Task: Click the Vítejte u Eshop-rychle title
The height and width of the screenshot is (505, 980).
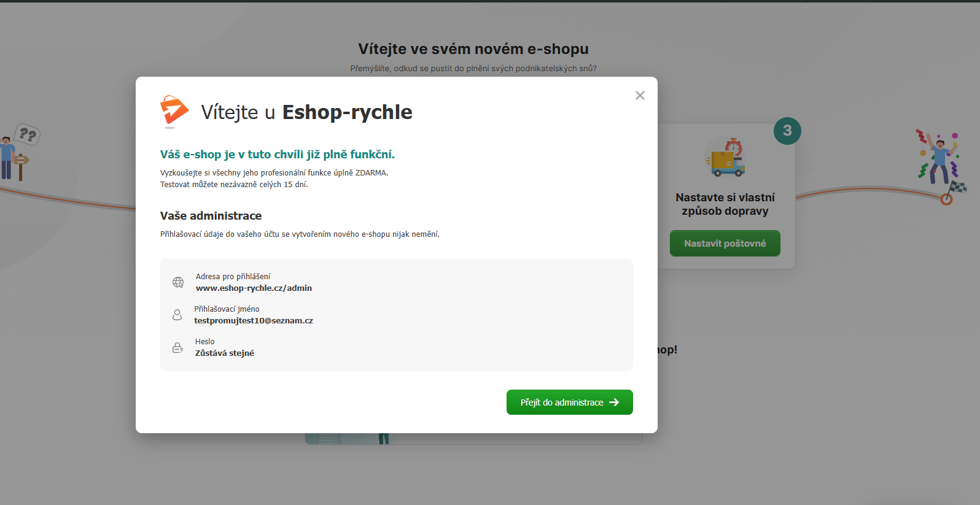Action: [306, 112]
